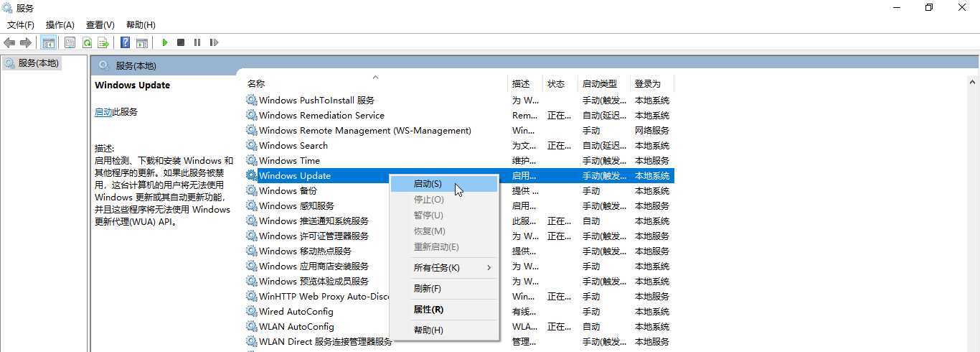Select the Wired AutoConfig row
The width and height of the screenshot is (980, 352).
click(458, 311)
